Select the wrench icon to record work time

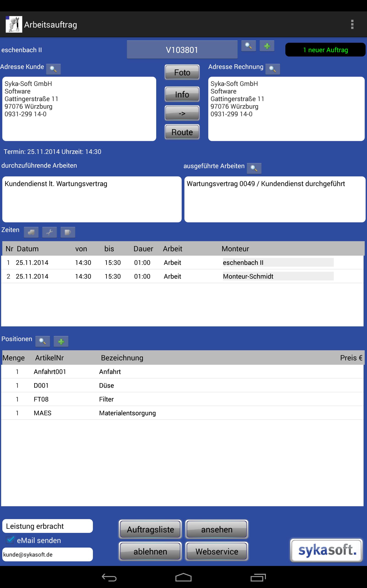(50, 232)
